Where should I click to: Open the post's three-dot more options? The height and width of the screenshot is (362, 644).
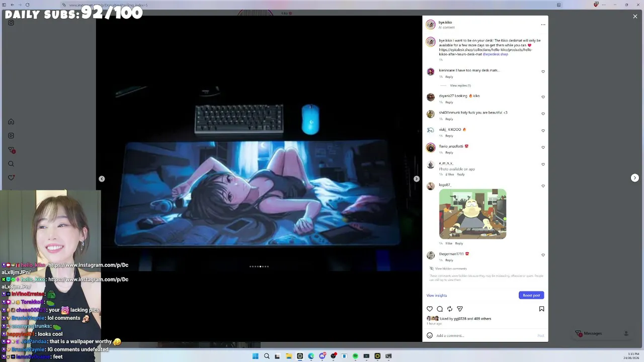543,24
